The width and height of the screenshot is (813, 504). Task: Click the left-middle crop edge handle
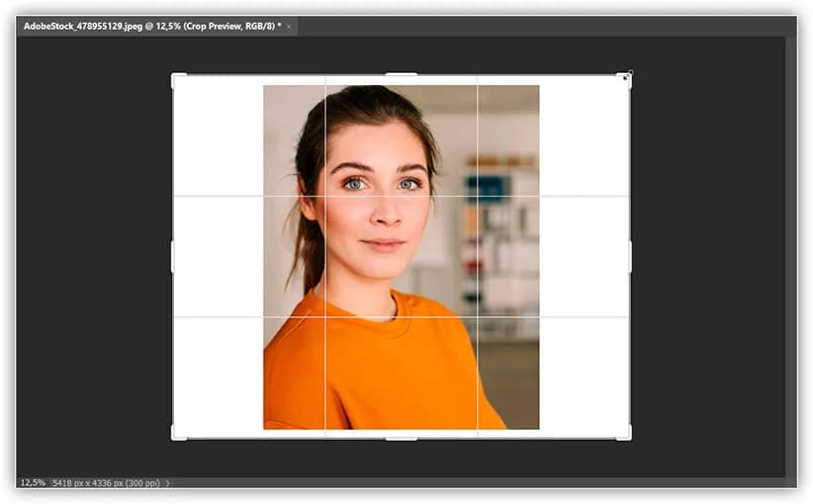174,257
